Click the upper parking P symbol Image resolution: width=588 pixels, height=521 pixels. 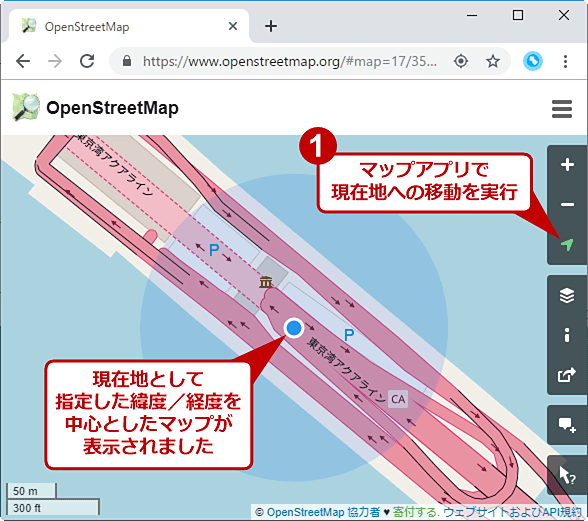214,250
